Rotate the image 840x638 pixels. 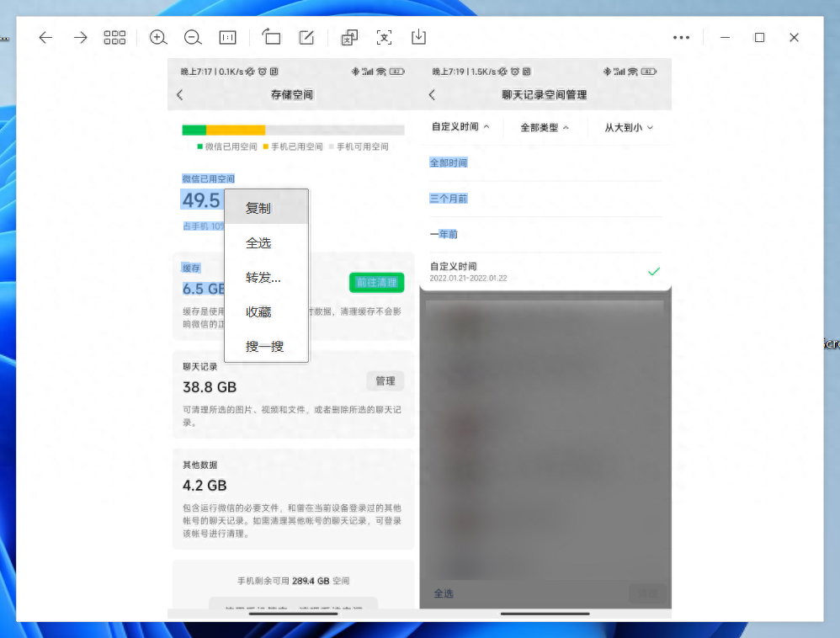(x=271, y=38)
